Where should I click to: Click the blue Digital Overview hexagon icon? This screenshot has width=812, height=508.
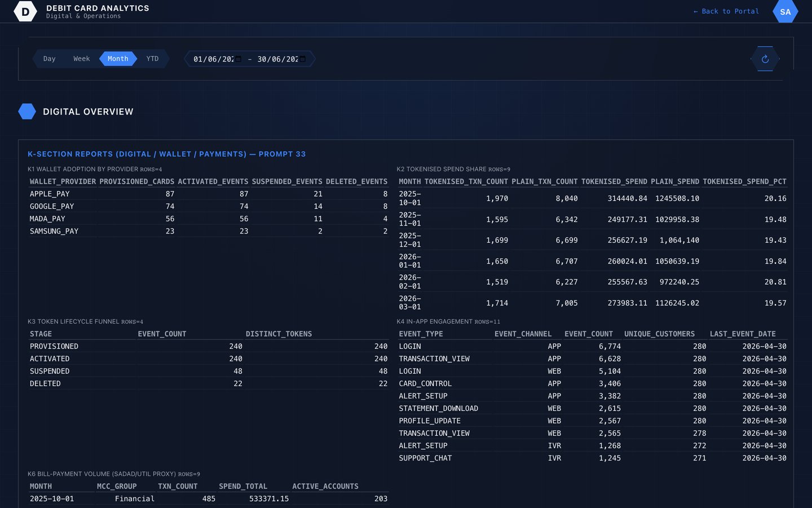27,112
